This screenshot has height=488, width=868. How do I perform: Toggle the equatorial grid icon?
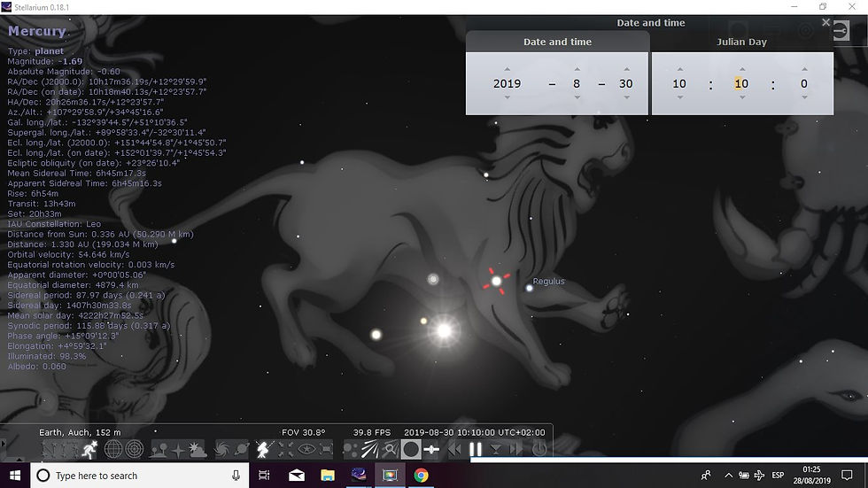113,449
